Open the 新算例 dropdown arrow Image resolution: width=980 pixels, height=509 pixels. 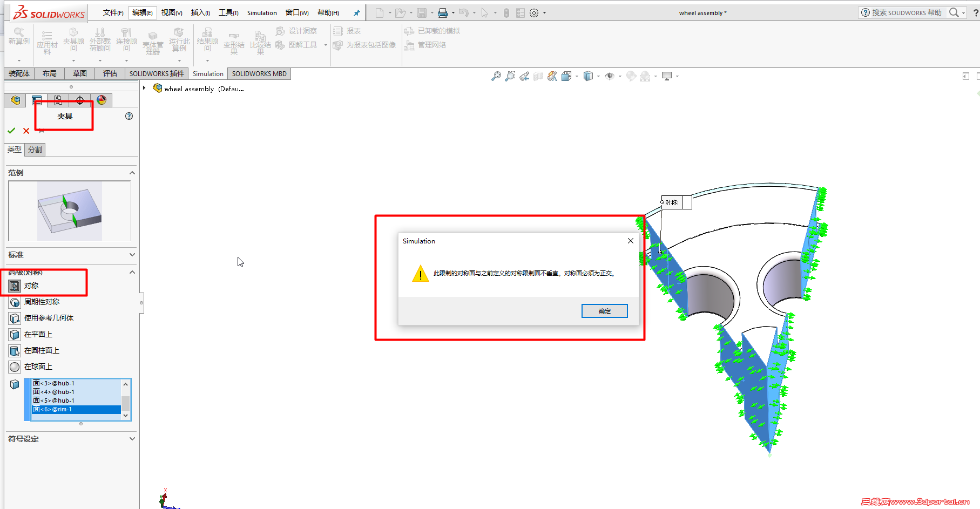point(19,60)
